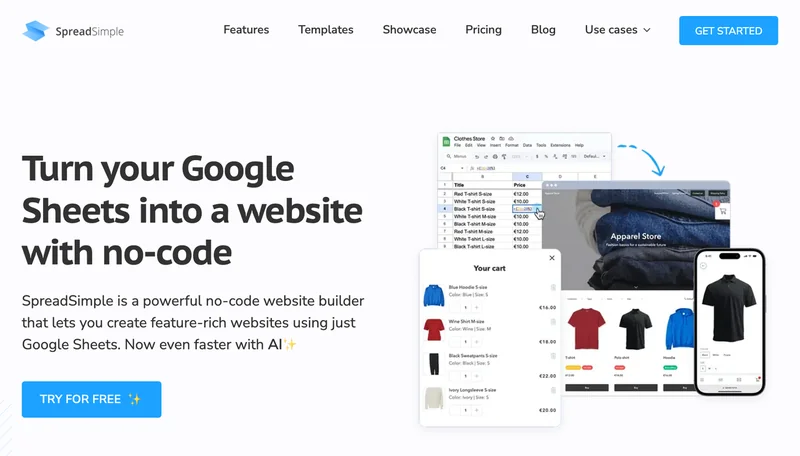This screenshot has width=800, height=456.
Task: View the Pricing page
Action: tap(483, 30)
